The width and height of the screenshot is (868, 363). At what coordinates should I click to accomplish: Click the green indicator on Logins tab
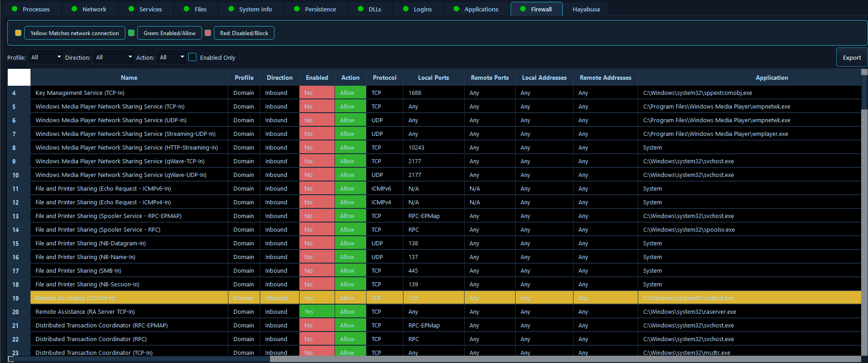(x=406, y=9)
